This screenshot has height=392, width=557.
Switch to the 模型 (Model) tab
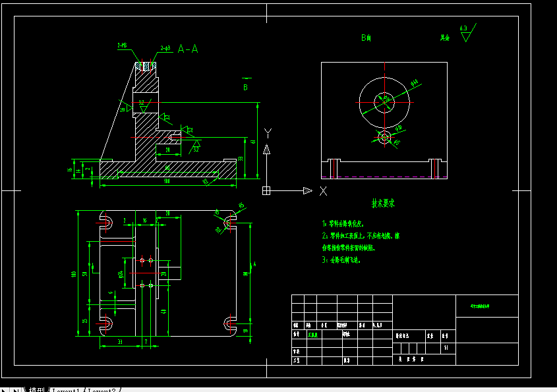(x=37, y=390)
